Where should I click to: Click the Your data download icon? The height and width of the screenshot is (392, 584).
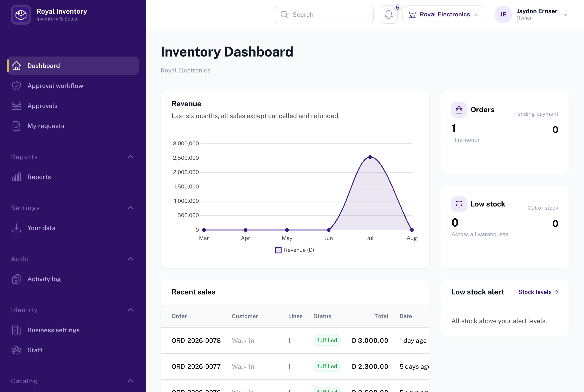(x=16, y=228)
